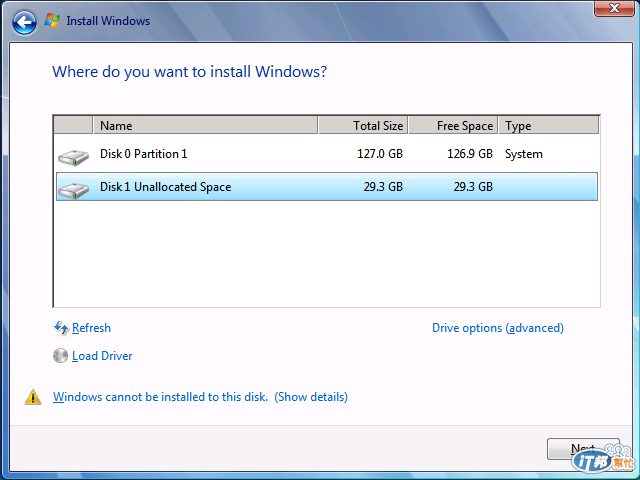
Task: Click the Refresh arrows icon
Action: pos(61,328)
